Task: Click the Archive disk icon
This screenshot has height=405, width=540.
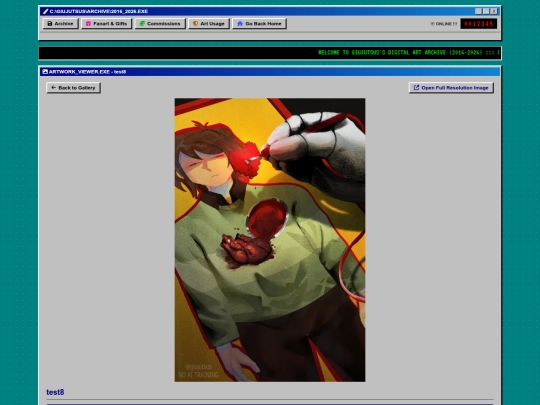Action: click(50, 23)
